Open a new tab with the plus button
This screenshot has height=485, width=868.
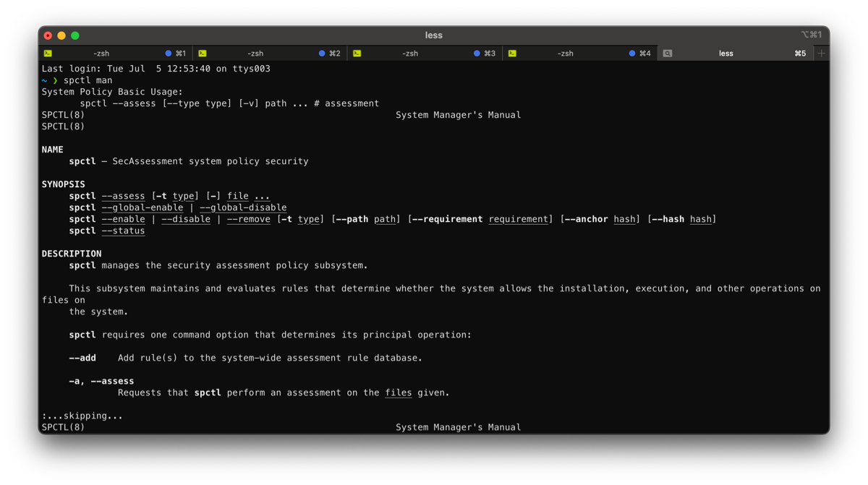click(x=822, y=53)
